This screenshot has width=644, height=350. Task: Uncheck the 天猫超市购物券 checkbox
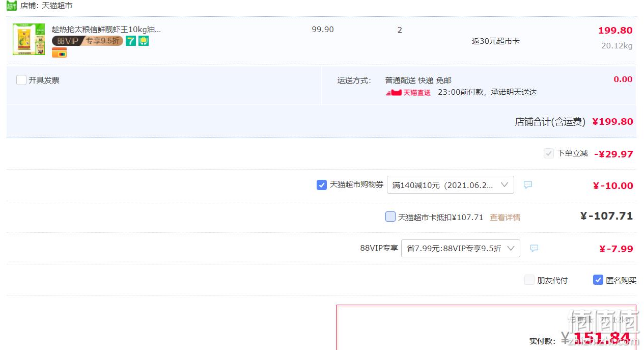322,185
